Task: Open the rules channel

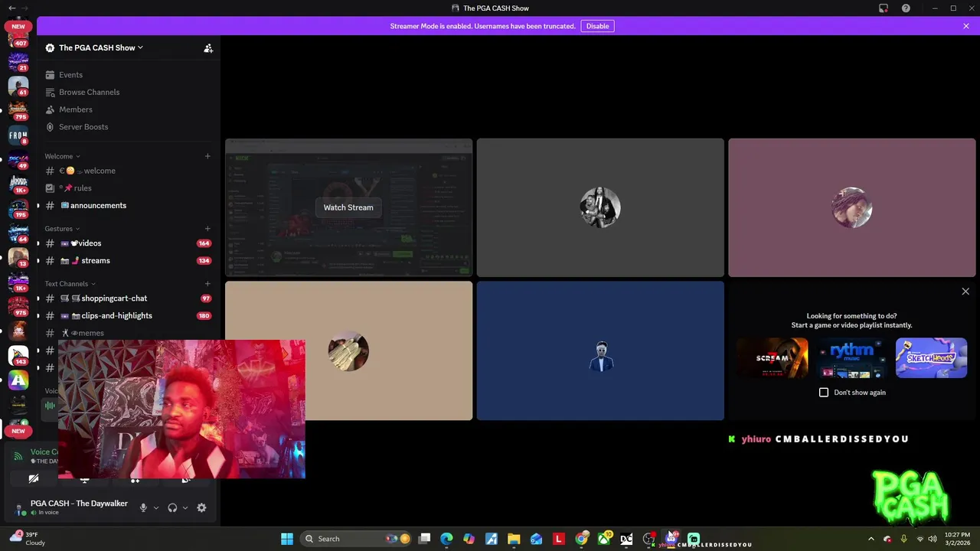Action: [129, 188]
